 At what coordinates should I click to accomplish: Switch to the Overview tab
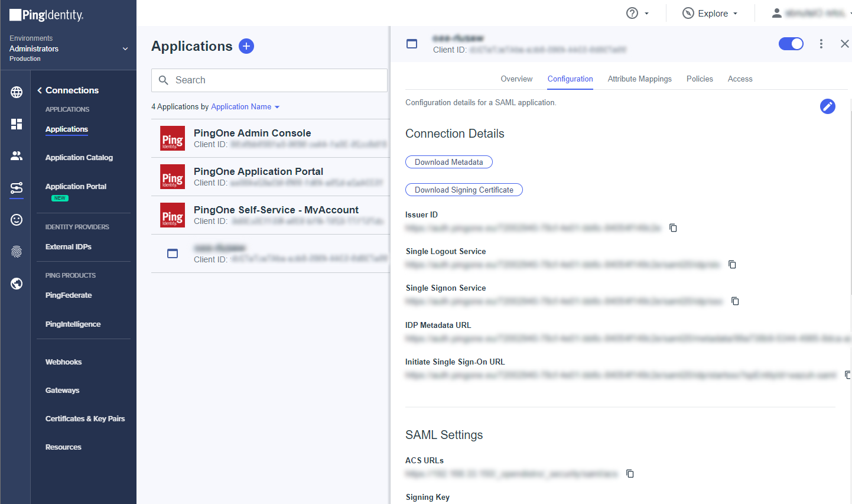coord(516,79)
